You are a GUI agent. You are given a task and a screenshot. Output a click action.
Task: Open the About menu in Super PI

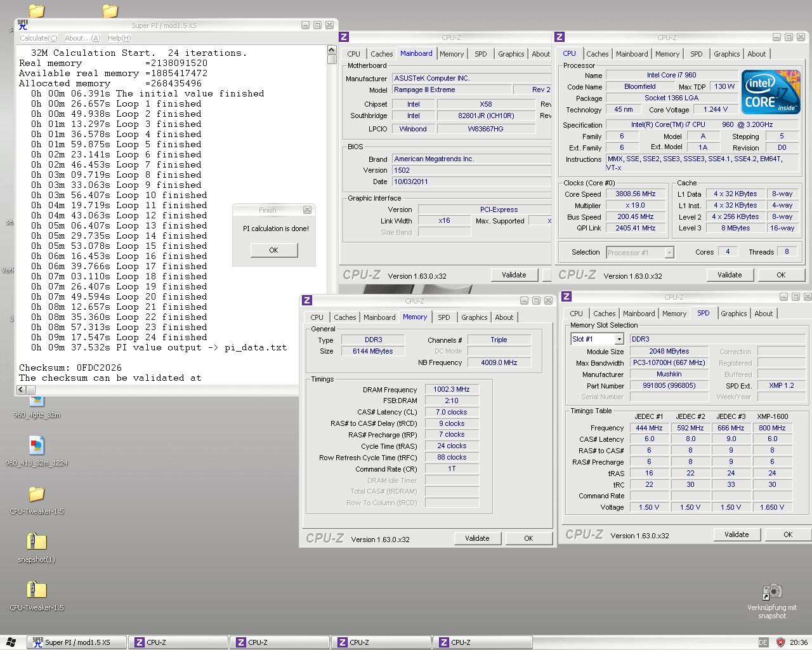coord(82,38)
